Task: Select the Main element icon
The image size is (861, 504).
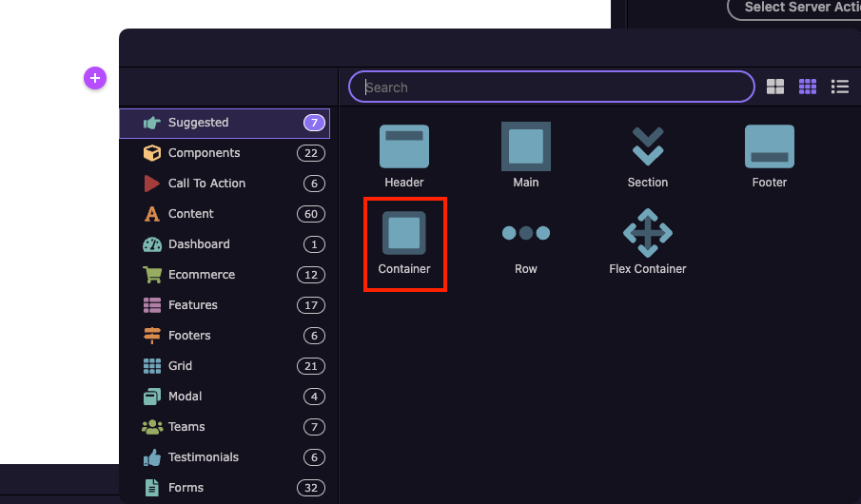Action: click(x=526, y=146)
